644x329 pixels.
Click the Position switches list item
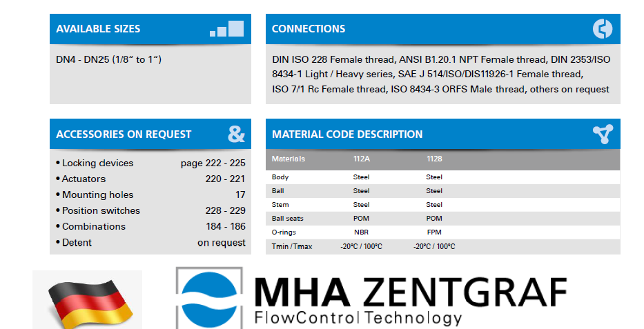[x=101, y=211]
